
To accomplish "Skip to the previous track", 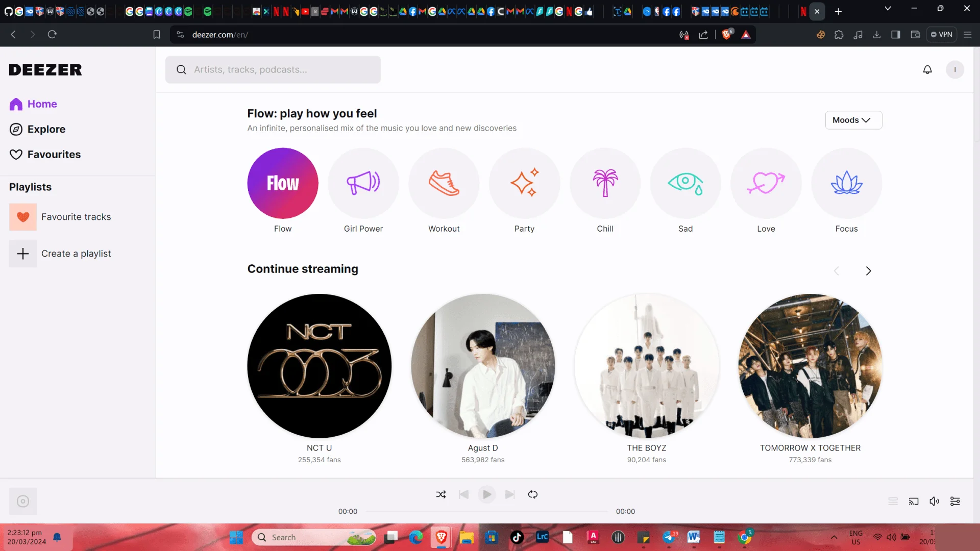I will pos(464,494).
